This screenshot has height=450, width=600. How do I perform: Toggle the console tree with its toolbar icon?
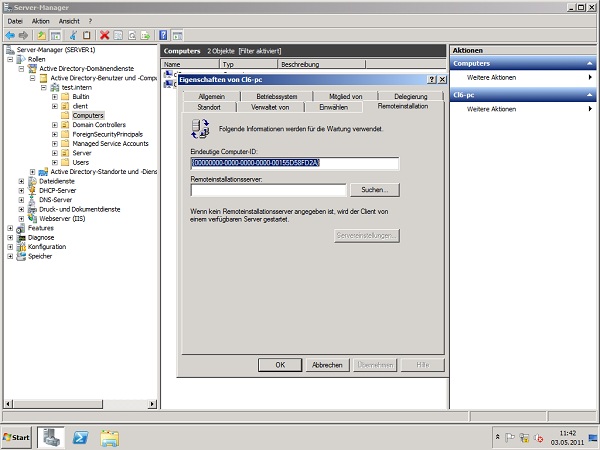55,36
